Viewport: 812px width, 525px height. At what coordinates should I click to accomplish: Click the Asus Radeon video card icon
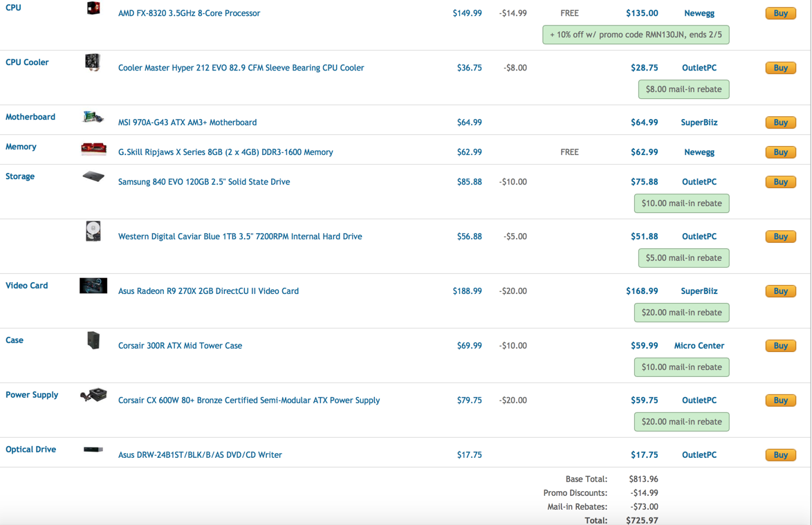(93, 286)
